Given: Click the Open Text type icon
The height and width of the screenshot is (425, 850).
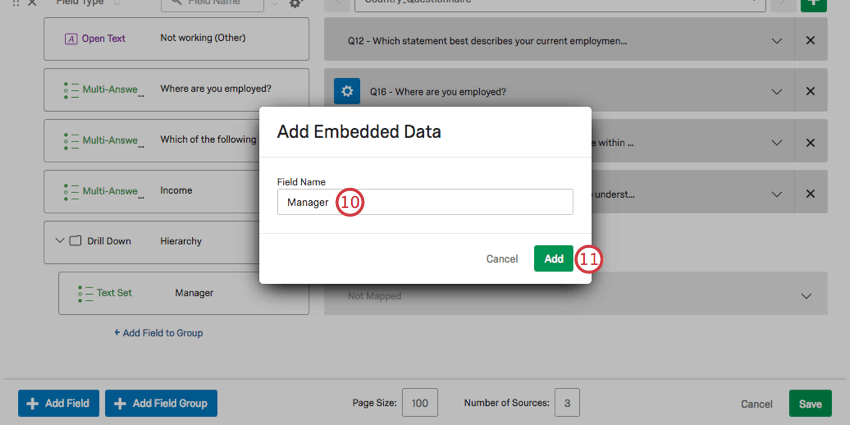Looking at the screenshot, I should click(x=71, y=39).
